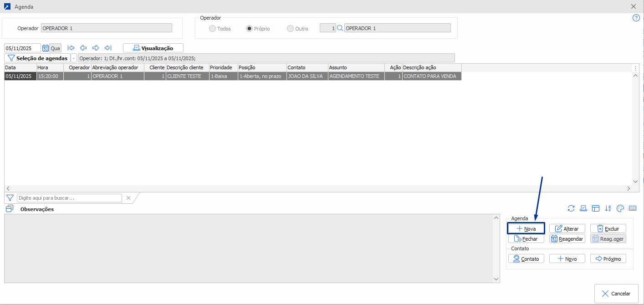Image resolution: width=644 pixels, height=305 pixels.
Task: Open the help question mark icon
Action: 636,18
